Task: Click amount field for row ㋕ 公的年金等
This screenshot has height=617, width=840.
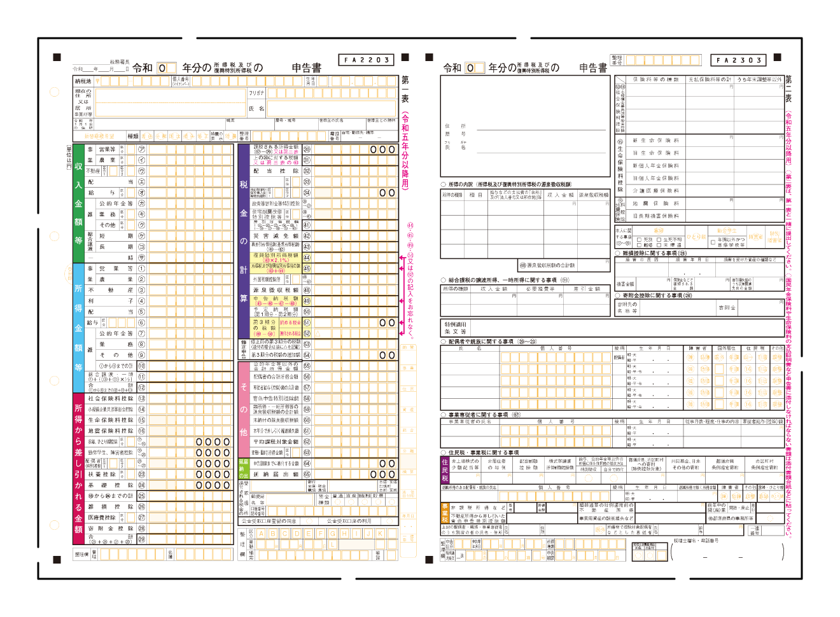Action: coord(190,204)
